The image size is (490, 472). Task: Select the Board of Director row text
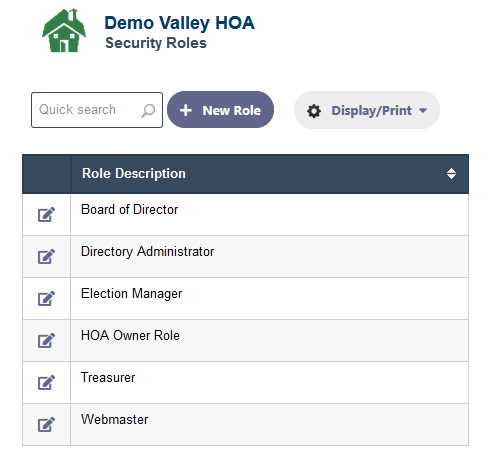click(130, 210)
